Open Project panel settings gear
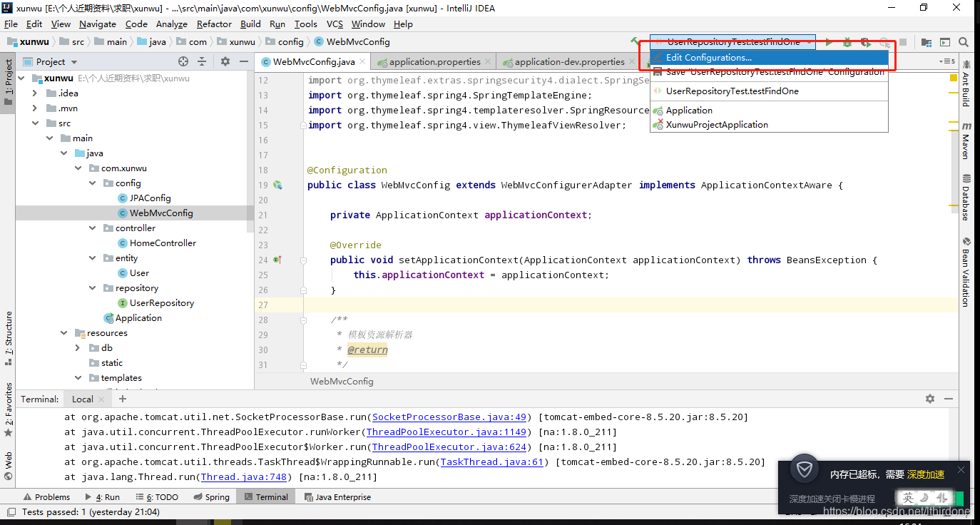The image size is (980, 525). coord(225,61)
